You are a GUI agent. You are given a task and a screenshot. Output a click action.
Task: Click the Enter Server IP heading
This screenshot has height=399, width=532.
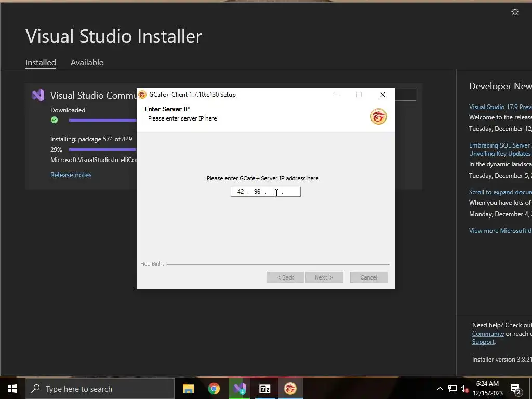pyautogui.click(x=167, y=109)
